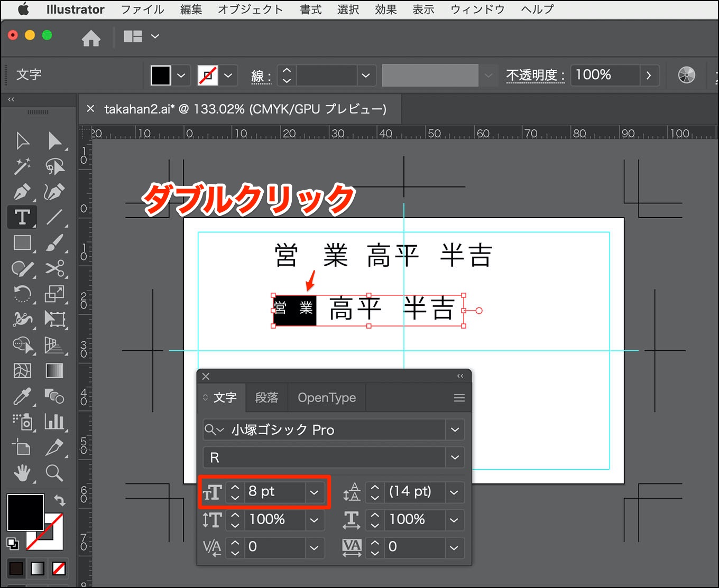
Task: Switch to 段落 tab
Action: (x=266, y=398)
